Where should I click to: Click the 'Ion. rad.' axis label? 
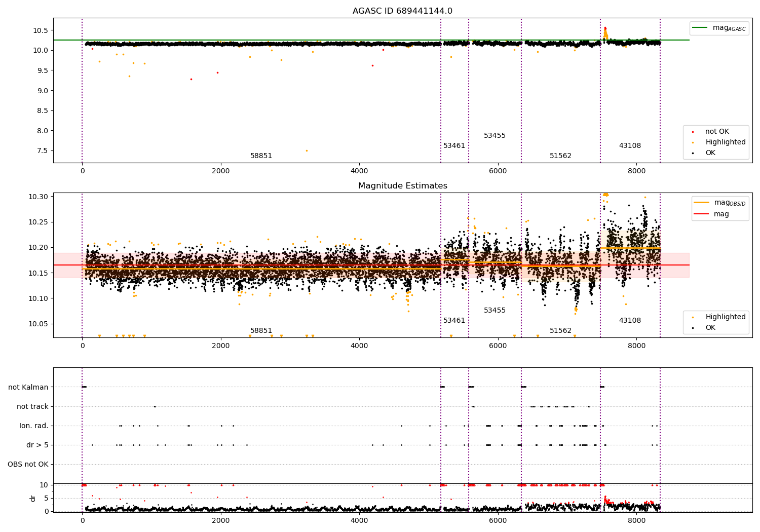pos(34,426)
